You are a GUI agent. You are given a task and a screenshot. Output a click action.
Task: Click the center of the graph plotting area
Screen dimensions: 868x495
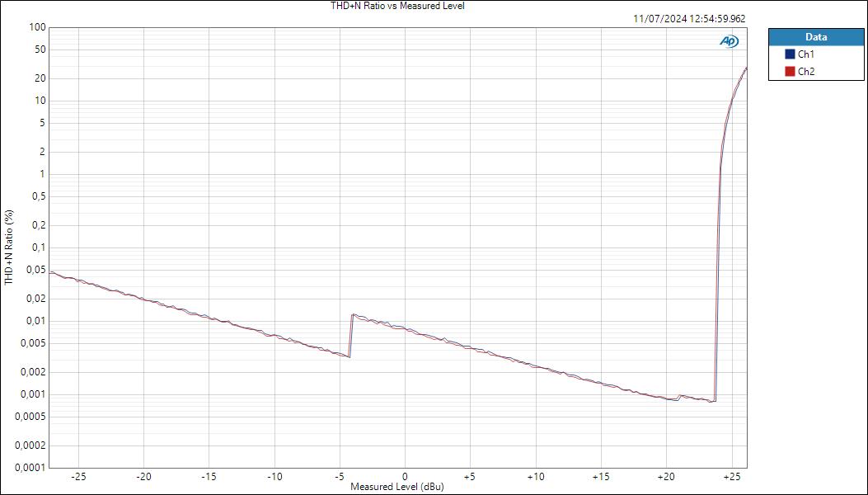[398, 247]
